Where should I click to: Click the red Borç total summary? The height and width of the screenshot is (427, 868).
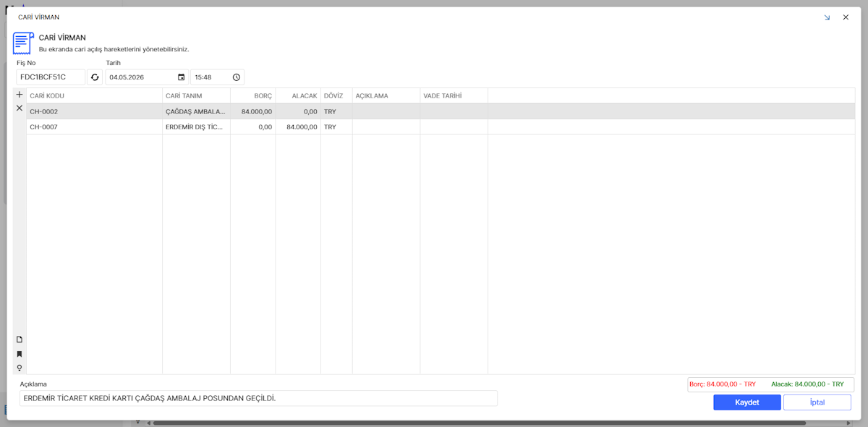click(723, 384)
